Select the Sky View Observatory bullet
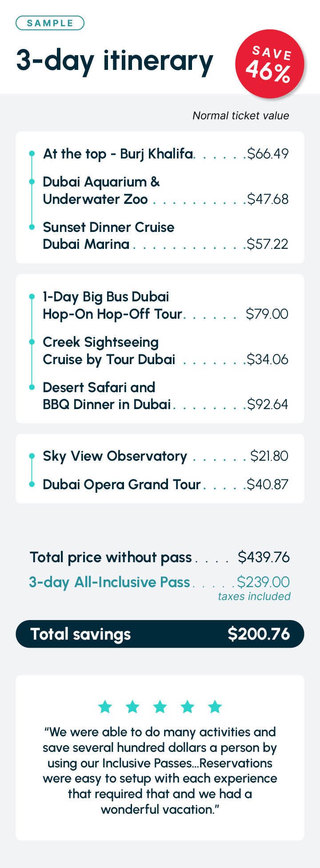The width and height of the screenshot is (320, 868). (x=32, y=456)
